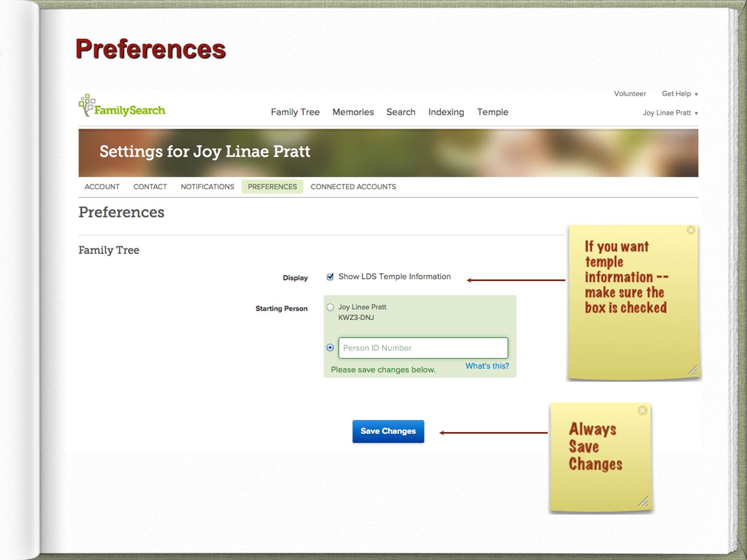Click Save Changes sticky note resize corner
Image resolution: width=747 pixels, height=560 pixels.
[x=644, y=501]
